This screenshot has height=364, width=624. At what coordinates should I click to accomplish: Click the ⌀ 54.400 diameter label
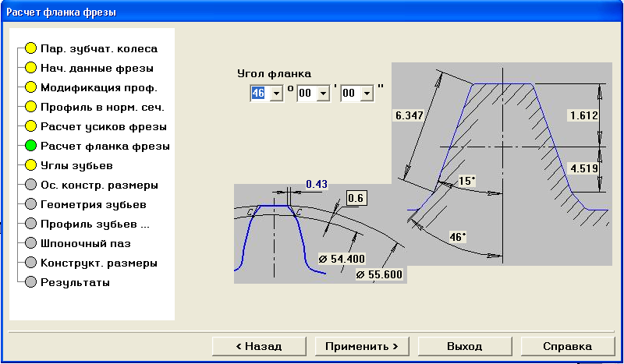(x=342, y=259)
